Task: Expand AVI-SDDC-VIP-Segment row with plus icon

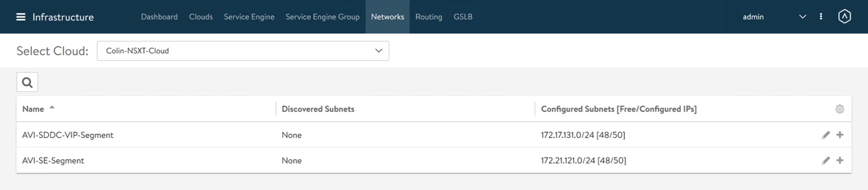Action: click(x=840, y=135)
